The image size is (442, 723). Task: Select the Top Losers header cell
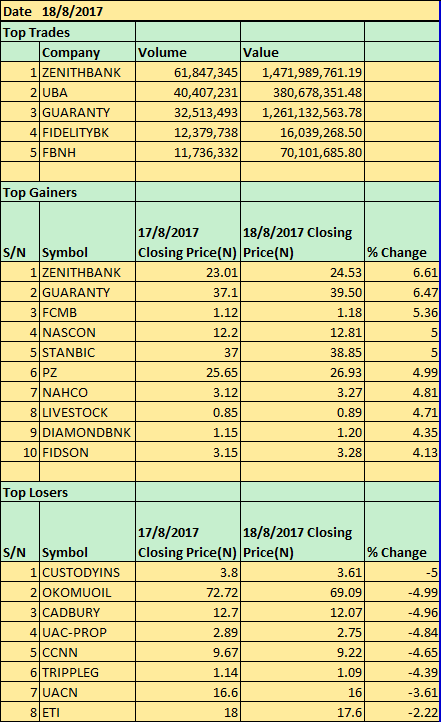coord(68,492)
